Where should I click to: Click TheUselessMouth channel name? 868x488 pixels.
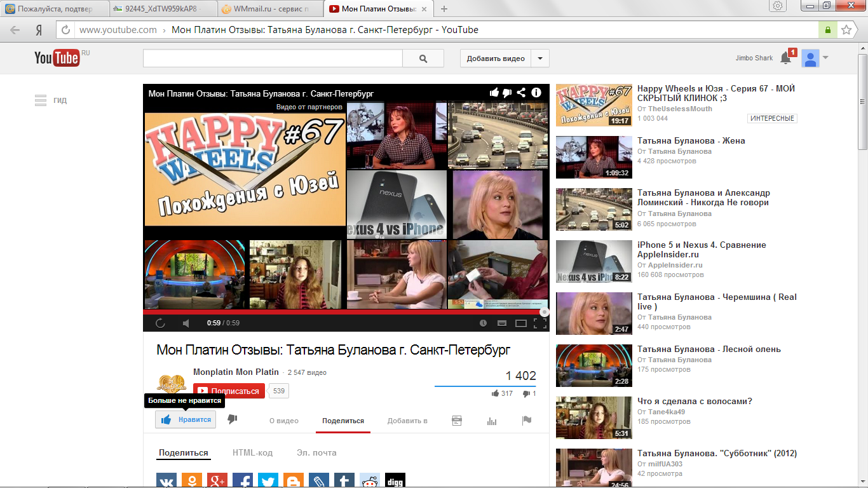[x=680, y=109]
